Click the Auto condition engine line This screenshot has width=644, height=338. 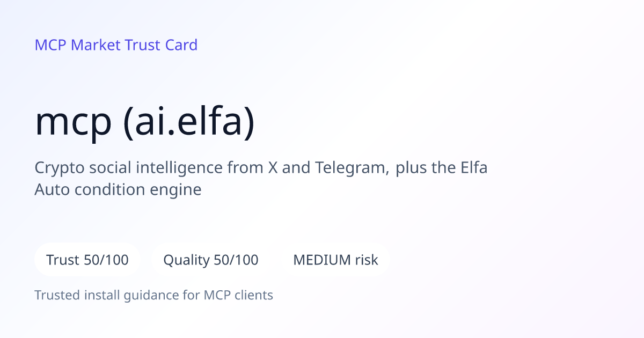click(118, 189)
